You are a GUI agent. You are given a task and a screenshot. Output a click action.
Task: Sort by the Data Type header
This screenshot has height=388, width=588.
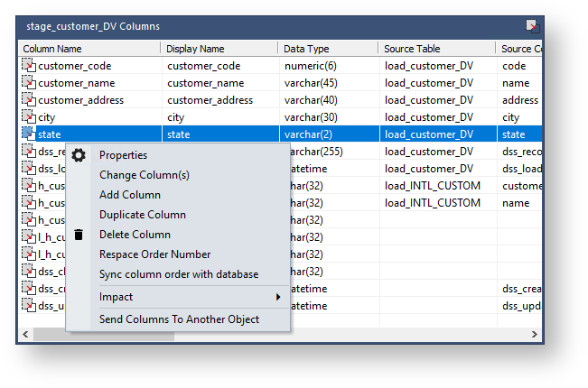306,49
